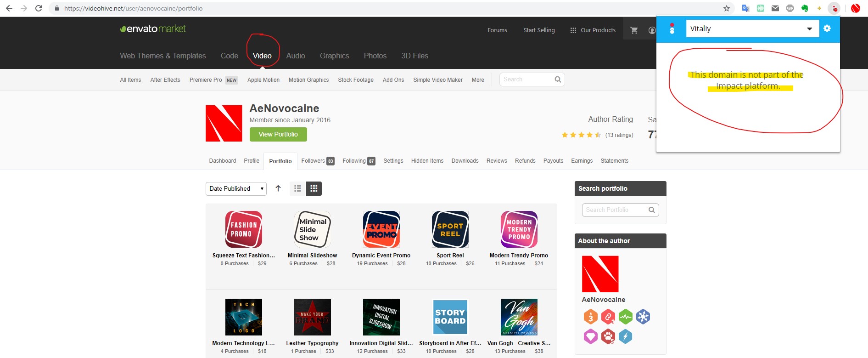Open Minimal Slideshow thumbnail
The height and width of the screenshot is (358, 868).
[x=313, y=229]
